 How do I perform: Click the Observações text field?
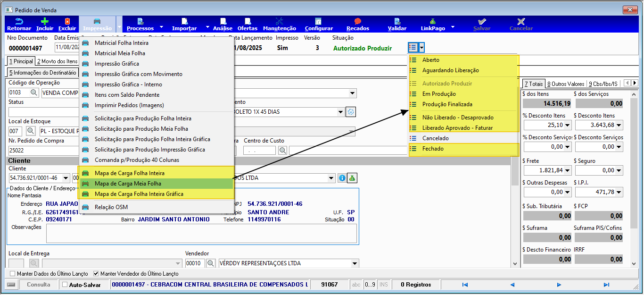pyautogui.click(x=201, y=233)
